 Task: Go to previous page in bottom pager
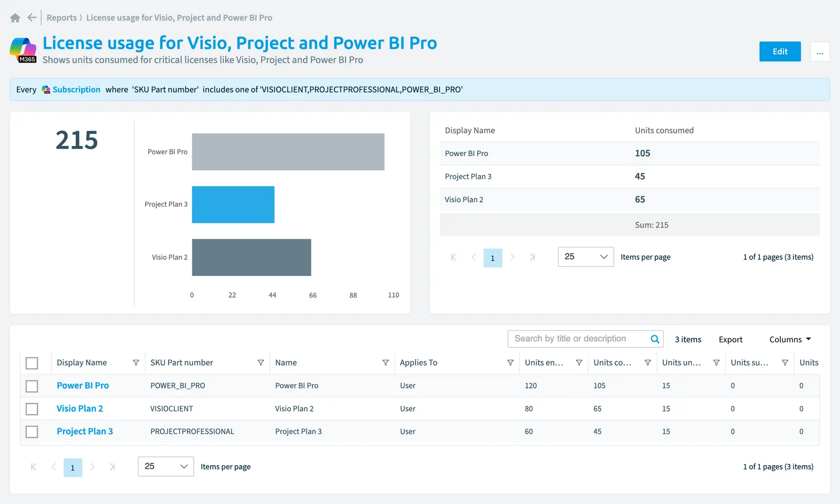pos(54,467)
